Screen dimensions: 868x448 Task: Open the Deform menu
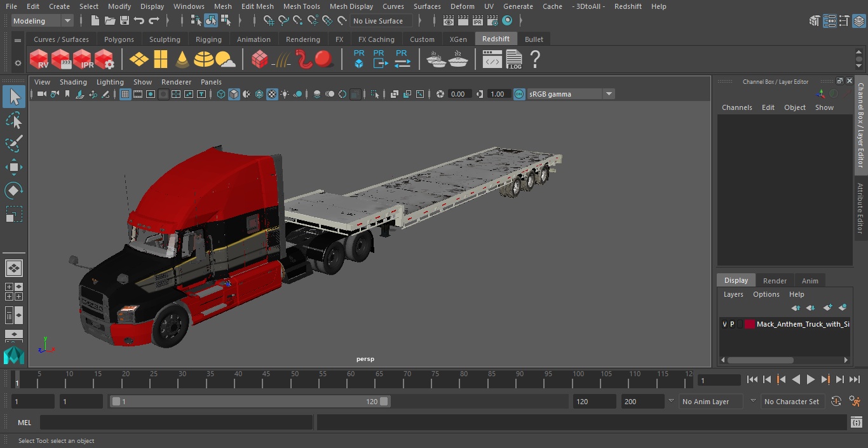coord(463,6)
